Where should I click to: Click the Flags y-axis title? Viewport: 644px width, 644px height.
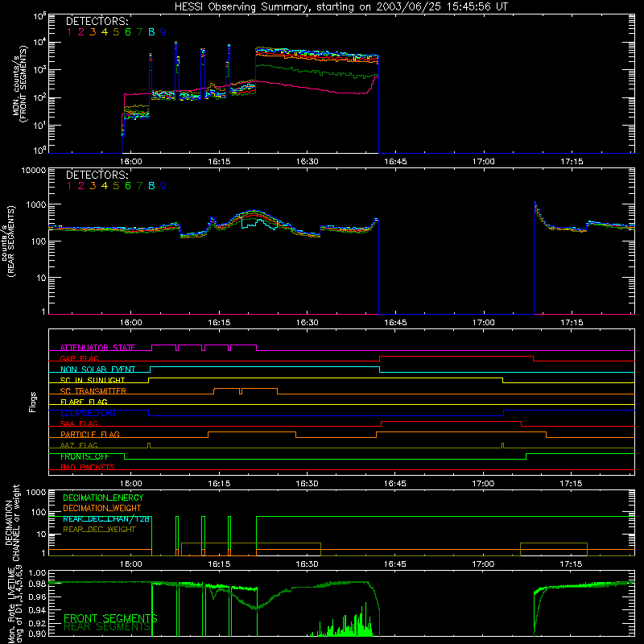pos(33,402)
